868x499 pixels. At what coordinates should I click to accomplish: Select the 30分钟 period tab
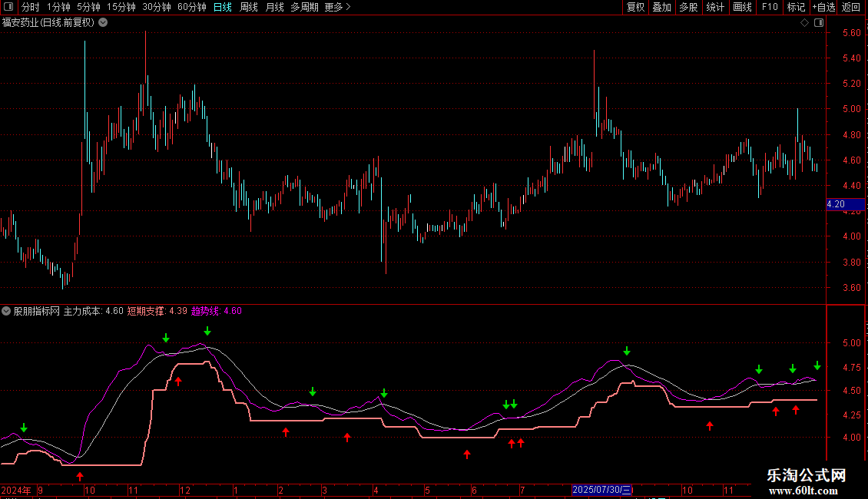pyautogui.click(x=156, y=7)
